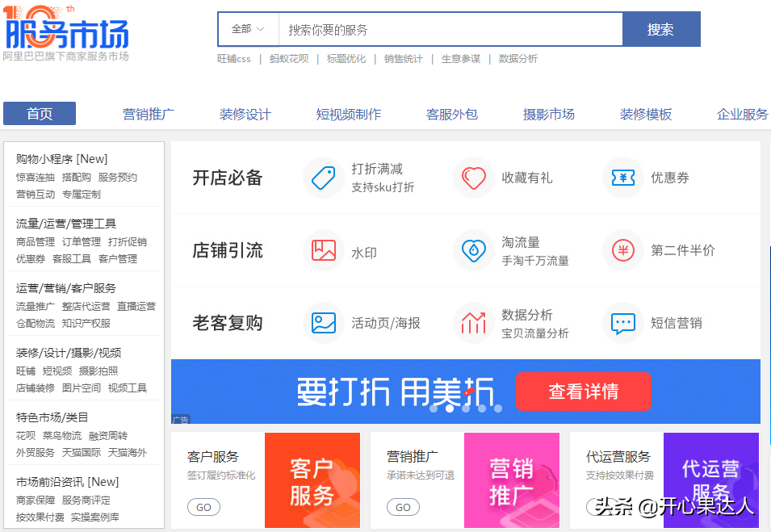
Task: Open 客户管理 in the sidebar
Action: 118,258
